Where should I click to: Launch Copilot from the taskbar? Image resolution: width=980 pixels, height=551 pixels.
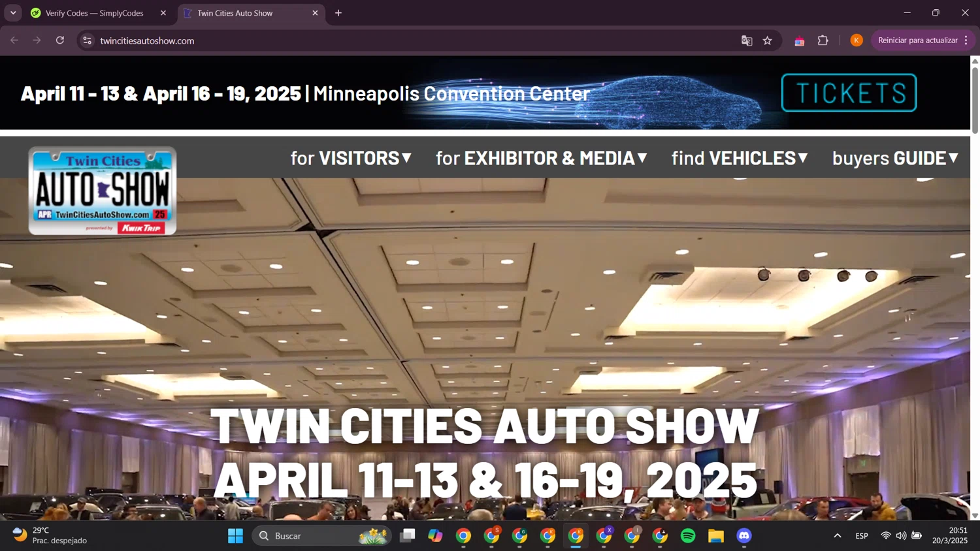coord(435,536)
